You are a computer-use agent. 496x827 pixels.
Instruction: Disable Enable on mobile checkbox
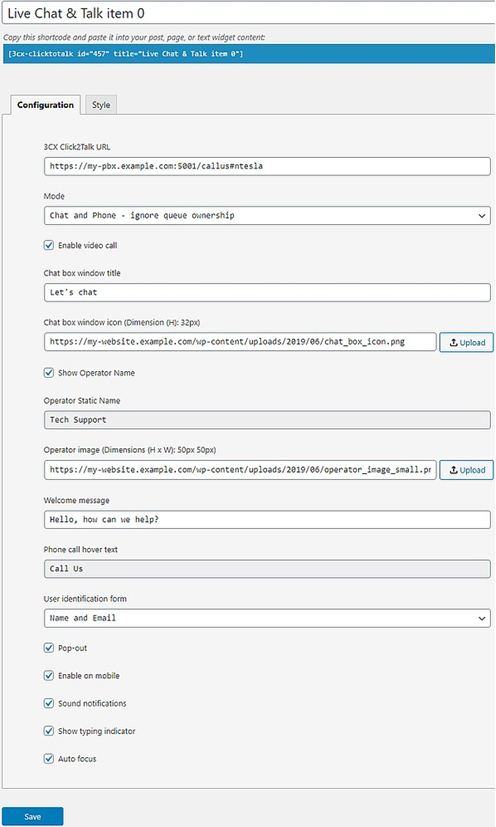tap(49, 676)
